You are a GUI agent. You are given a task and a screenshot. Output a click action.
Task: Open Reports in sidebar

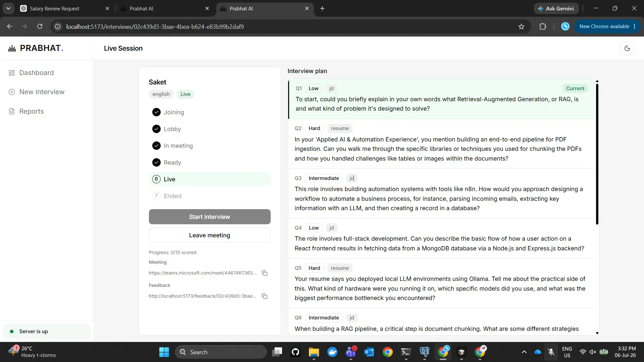32,111
